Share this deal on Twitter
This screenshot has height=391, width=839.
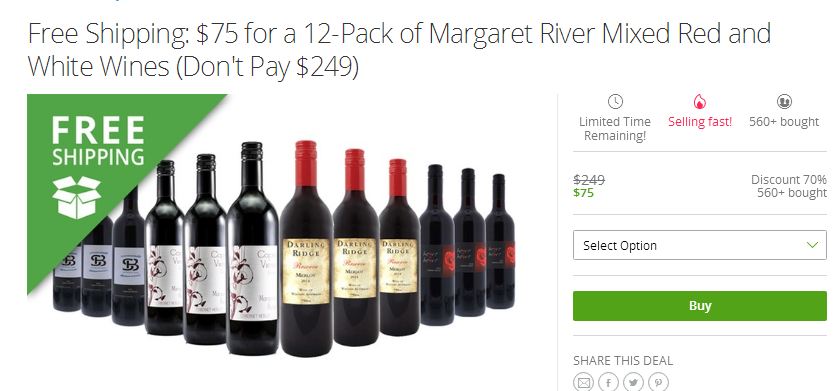tap(634, 382)
